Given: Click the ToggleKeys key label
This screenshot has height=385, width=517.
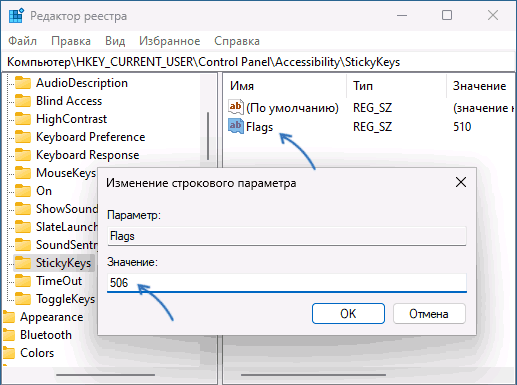Looking at the screenshot, I should click(x=65, y=299).
